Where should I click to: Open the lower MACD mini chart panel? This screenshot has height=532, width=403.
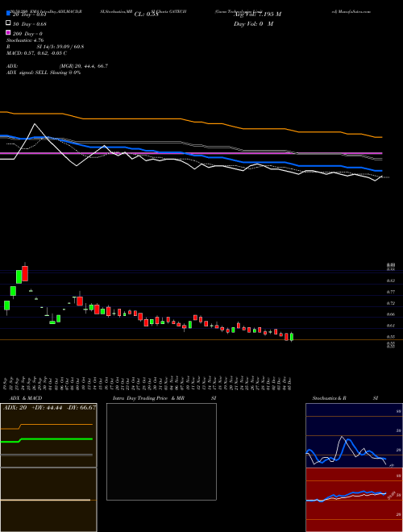[48, 500]
